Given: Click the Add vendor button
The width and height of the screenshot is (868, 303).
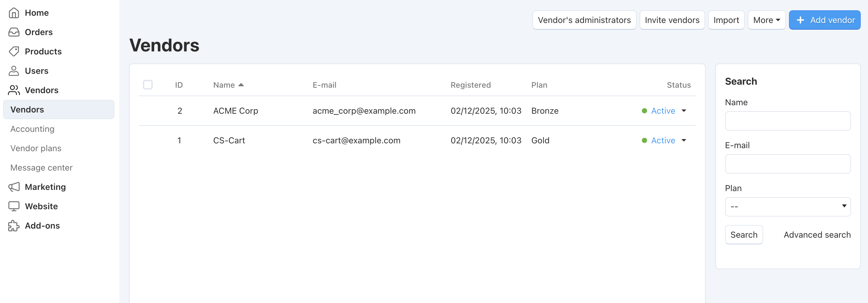Looking at the screenshot, I should (x=824, y=20).
